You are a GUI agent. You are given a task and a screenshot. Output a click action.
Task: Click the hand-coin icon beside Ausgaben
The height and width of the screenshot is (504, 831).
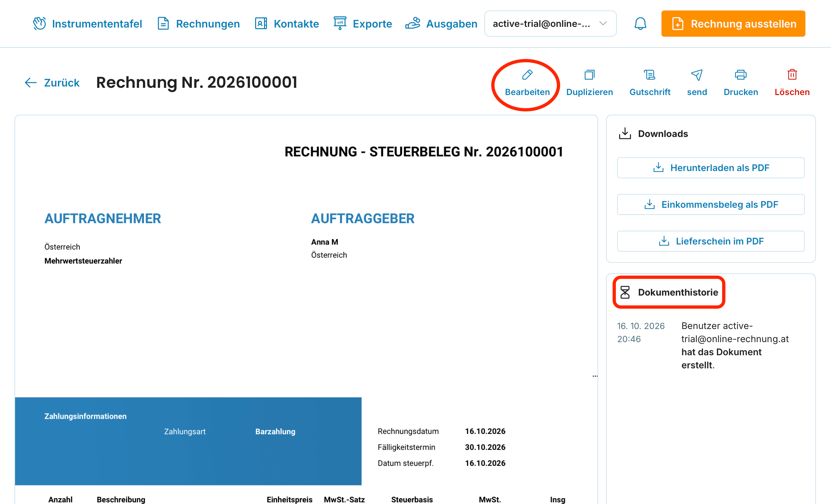413,23
